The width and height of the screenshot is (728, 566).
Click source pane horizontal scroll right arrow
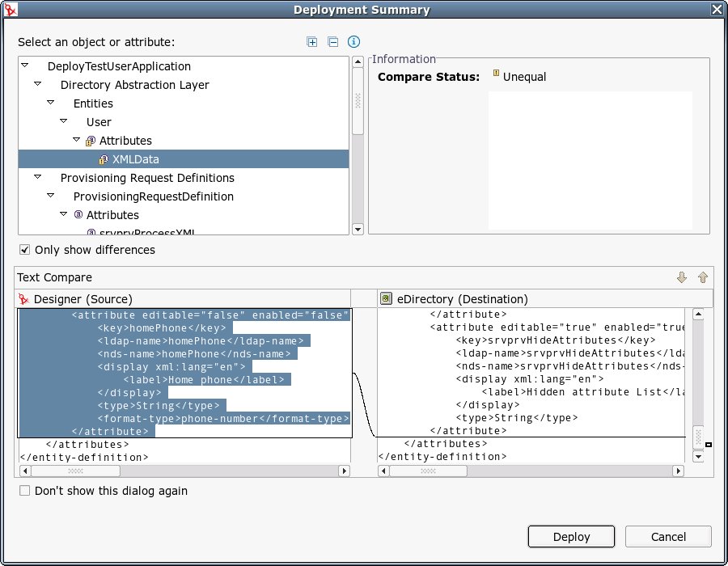coord(344,471)
